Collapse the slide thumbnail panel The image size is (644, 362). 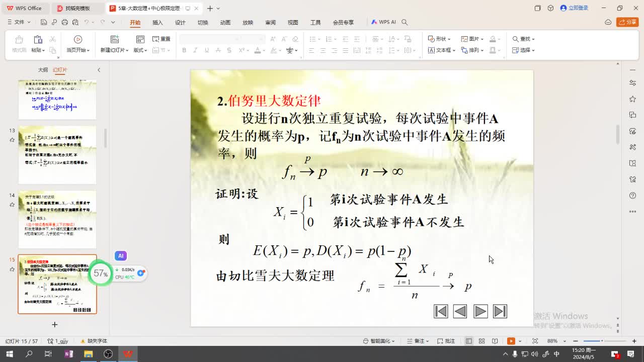click(x=99, y=70)
